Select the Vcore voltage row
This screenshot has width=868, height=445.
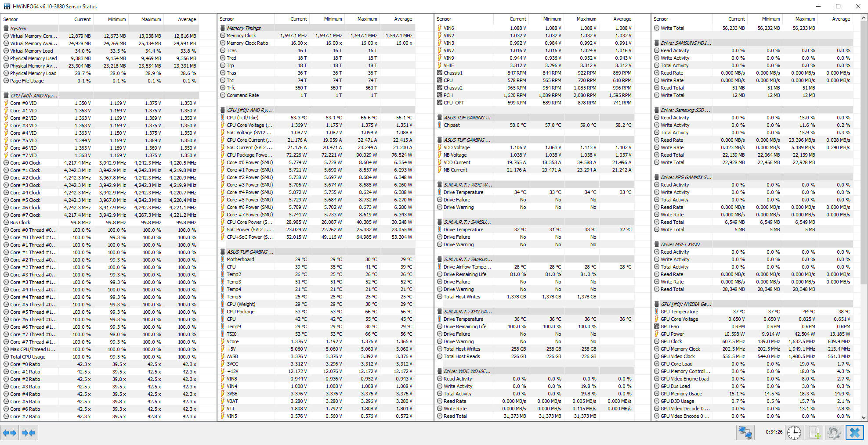coord(317,341)
